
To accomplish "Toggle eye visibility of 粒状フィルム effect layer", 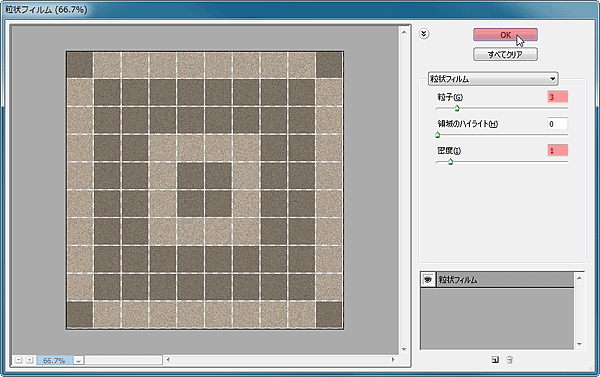I will (428, 279).
